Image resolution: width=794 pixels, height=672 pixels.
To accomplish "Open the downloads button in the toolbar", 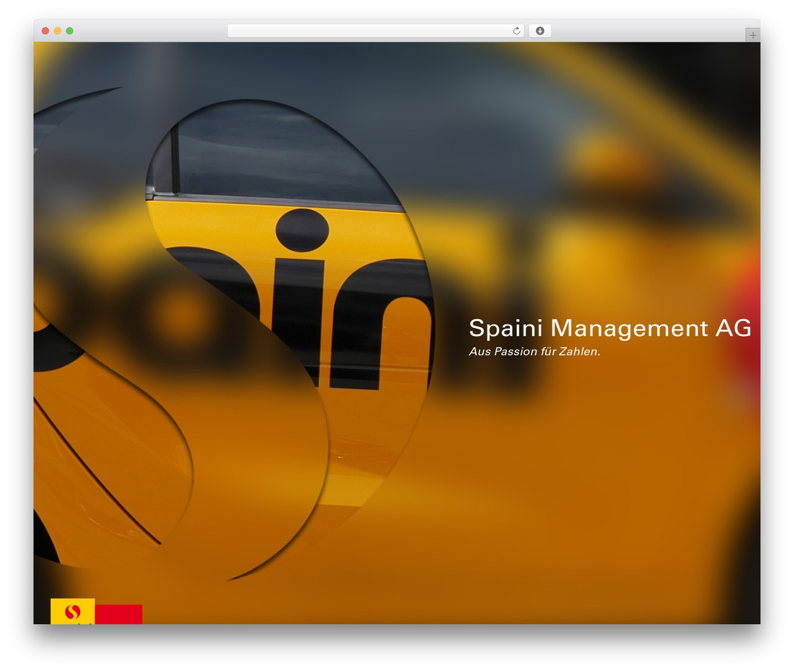I will pos(540,31).
